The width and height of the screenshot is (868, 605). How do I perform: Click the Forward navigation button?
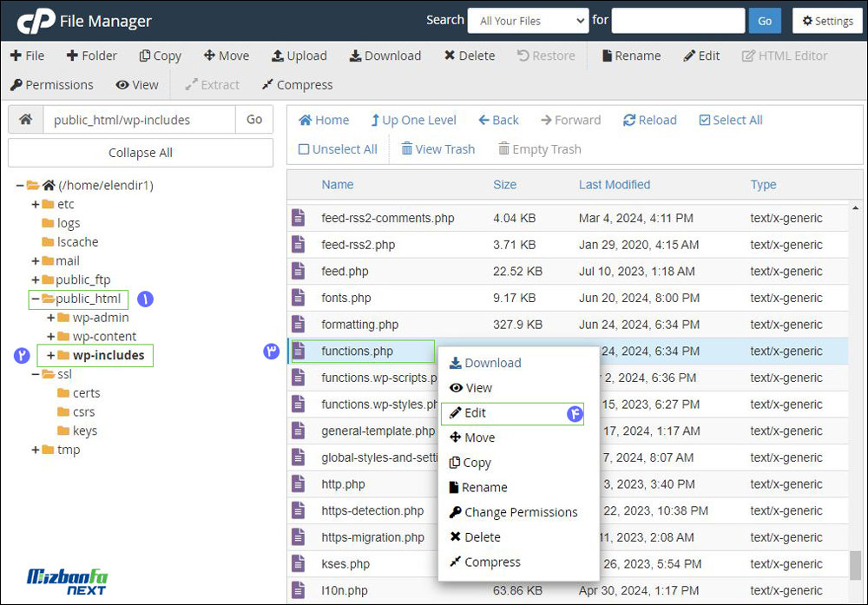571,120
